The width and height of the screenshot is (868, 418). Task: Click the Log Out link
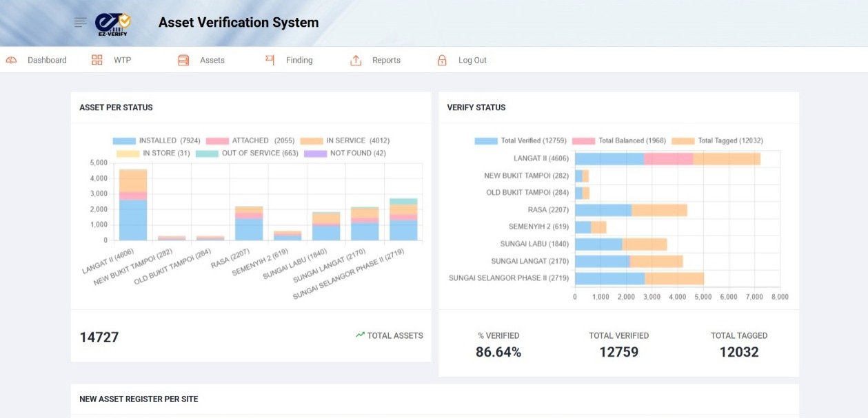[x=472, y=61]
